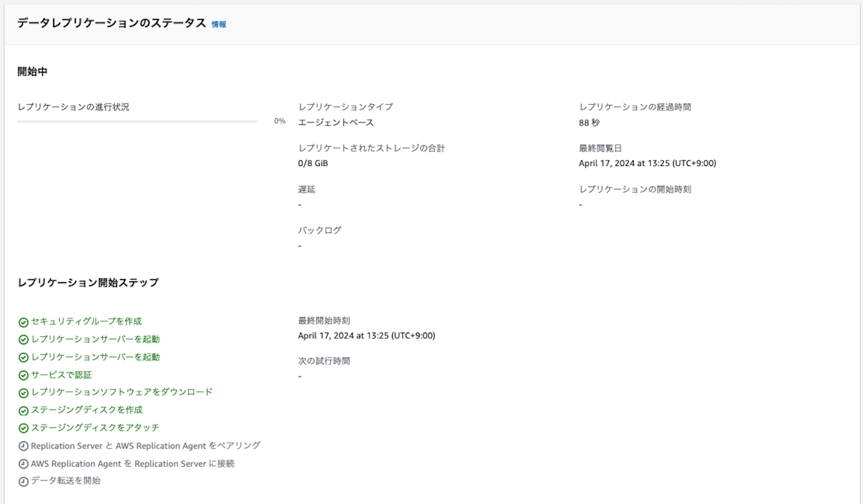The image size is (863, 504).
Task: Click the pending clock icon for データ転送を開始
Action: [24, 482]
